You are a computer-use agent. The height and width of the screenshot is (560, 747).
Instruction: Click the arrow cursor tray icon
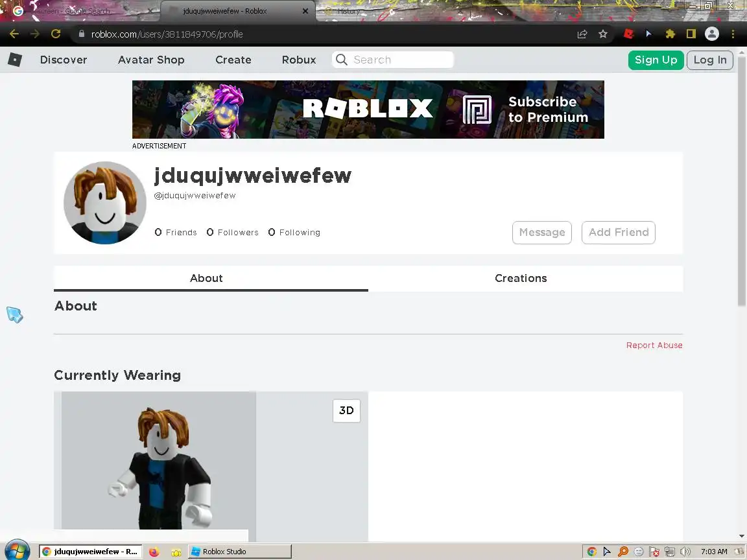tap(607, 552)
